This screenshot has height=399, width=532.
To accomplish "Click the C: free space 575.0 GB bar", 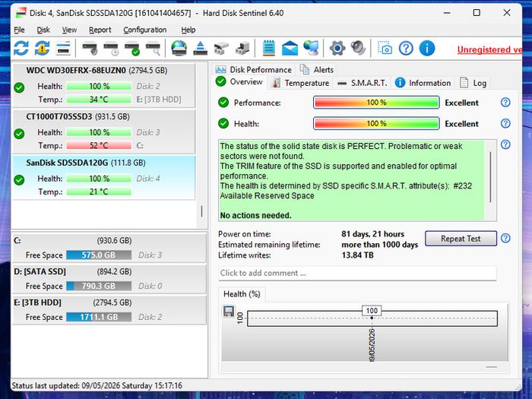I will tap(99, 255).
